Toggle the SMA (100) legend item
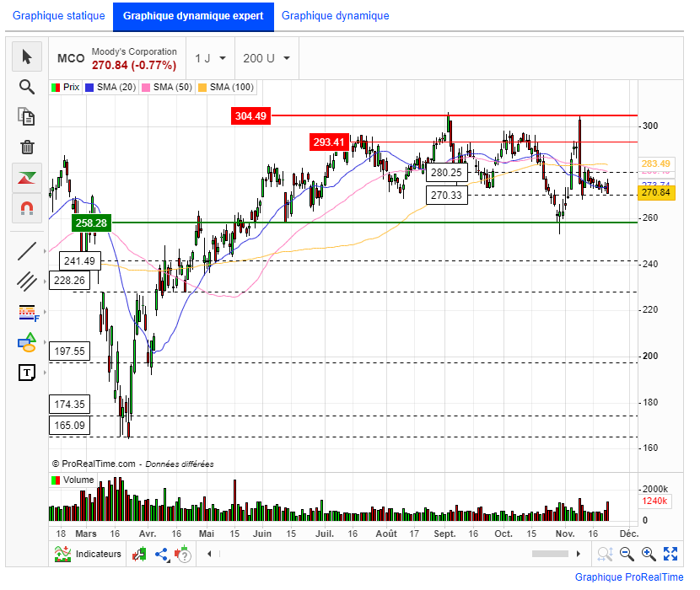Image resolution: width=700 pixels, height=590 pixels. click(226, 87)
